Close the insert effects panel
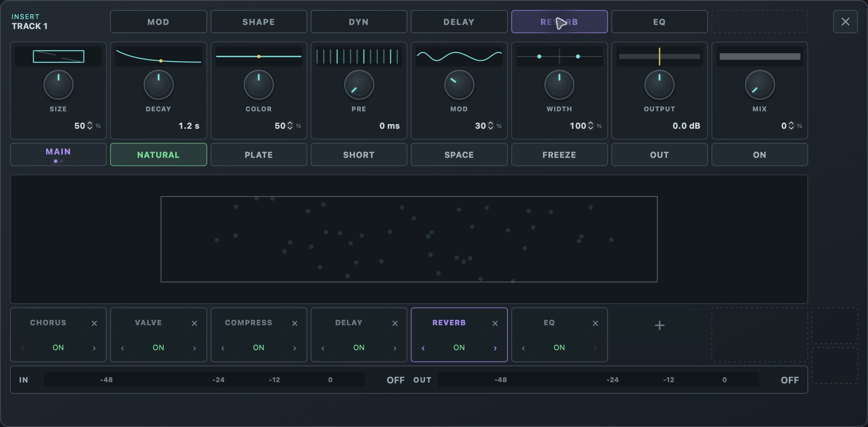The height and width of the screenshot is (427, 868). [x=845, y=22]
